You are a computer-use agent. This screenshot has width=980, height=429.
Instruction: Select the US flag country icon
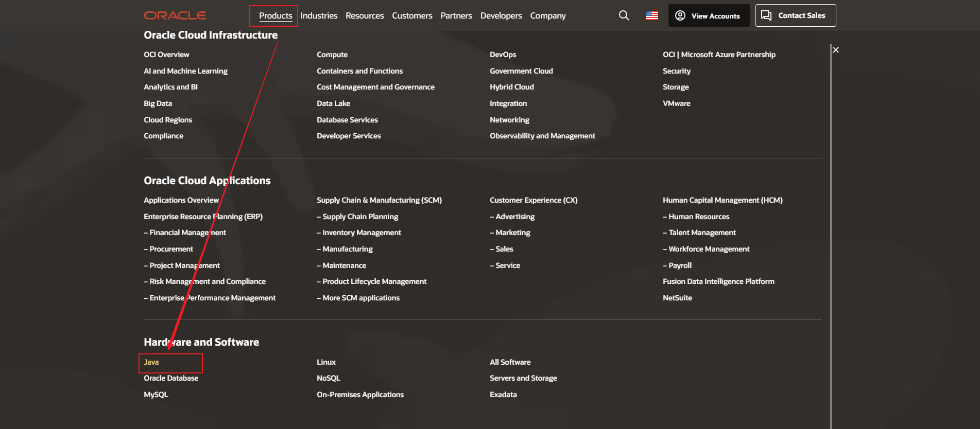(652, 15)
